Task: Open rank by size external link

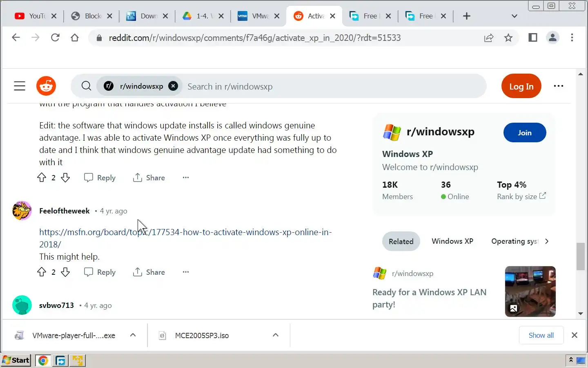Action: click(x=542, y=196)
